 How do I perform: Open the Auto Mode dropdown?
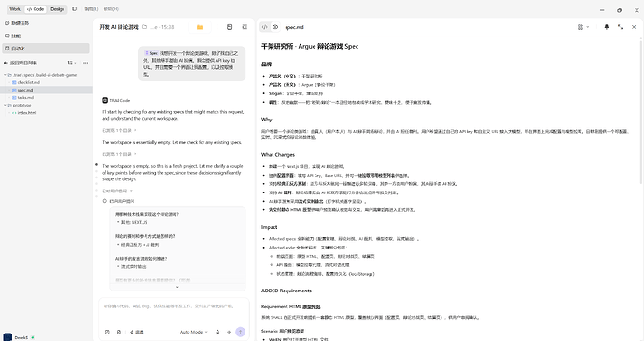pyautogui.click(x=193, y=332)
